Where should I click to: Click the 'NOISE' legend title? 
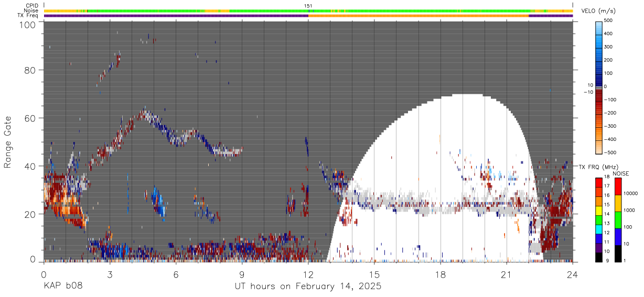click(x=620, y=173)
